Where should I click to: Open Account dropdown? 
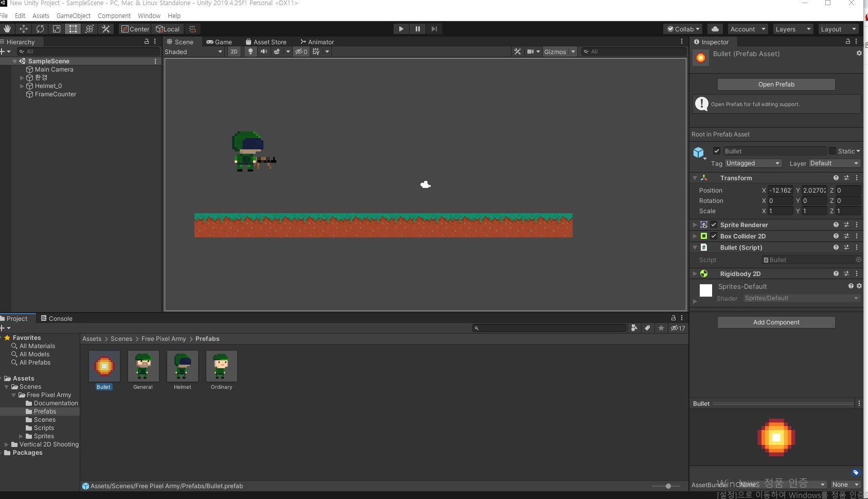pyautogui.click(x=748, y=29)
